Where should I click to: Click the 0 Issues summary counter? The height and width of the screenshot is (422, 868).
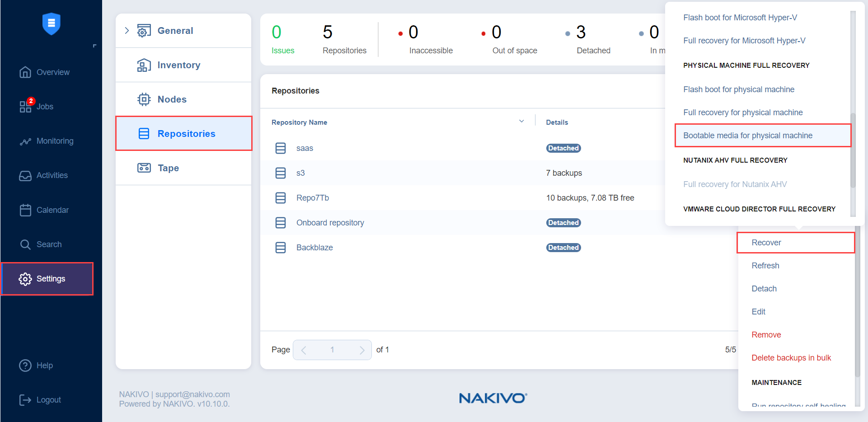click(x=283, y=40)
